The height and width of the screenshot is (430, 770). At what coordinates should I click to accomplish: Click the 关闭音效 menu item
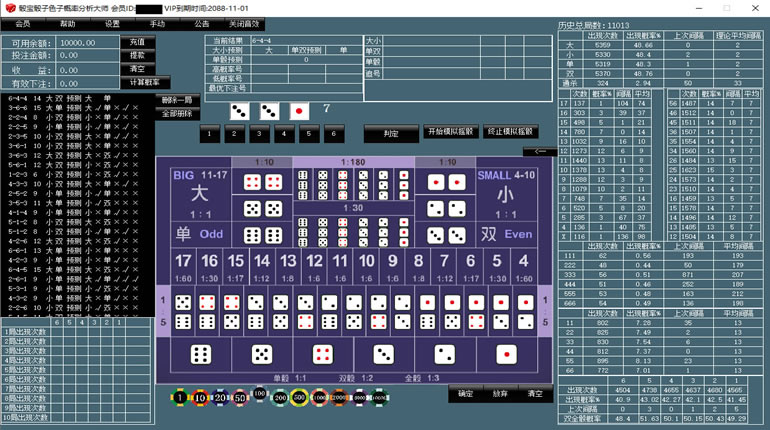point(243,23)
